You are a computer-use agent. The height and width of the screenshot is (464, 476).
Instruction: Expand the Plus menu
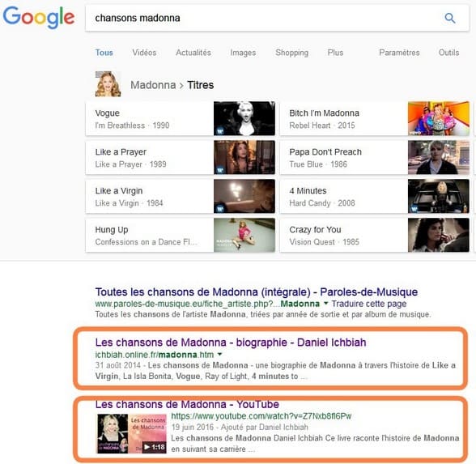[335, 53]
